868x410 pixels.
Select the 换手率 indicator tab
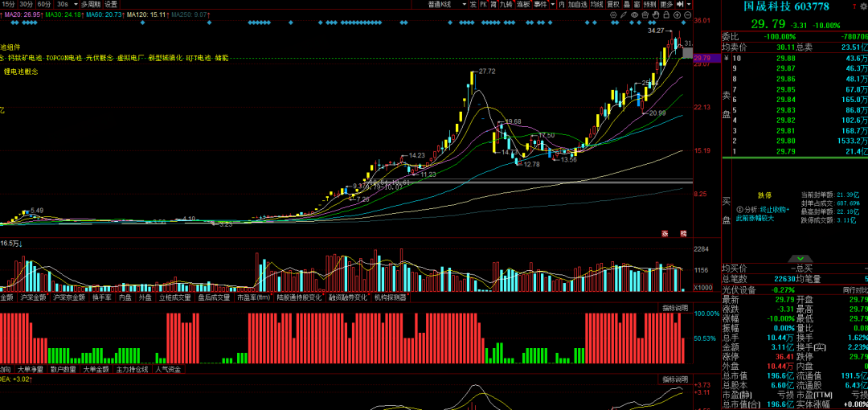tap(101, 297)
